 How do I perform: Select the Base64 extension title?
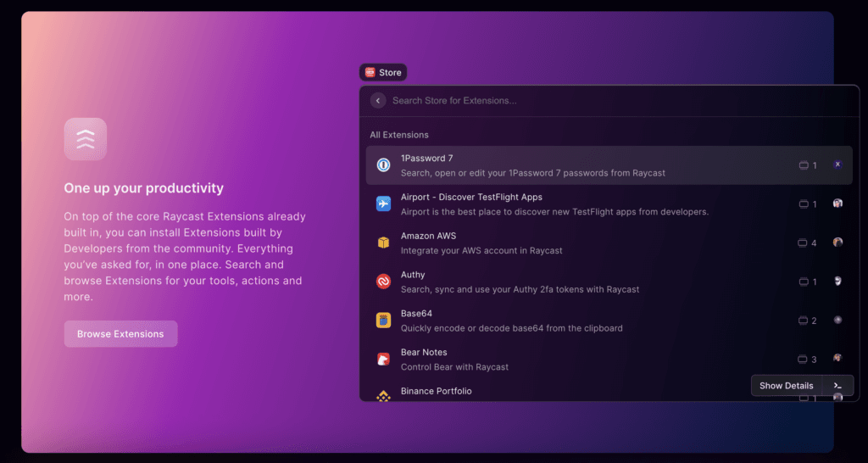click(x=416, y=314)
